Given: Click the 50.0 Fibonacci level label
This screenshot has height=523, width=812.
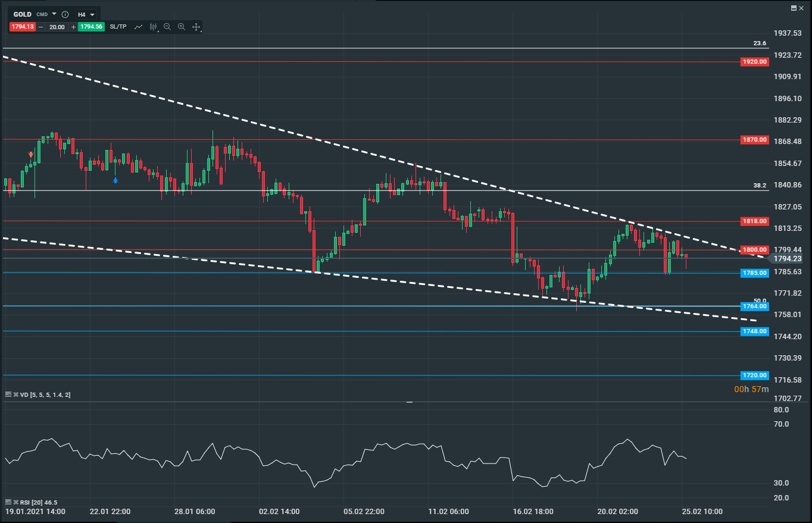Looking at the screenshot, I should pos(760,301).
